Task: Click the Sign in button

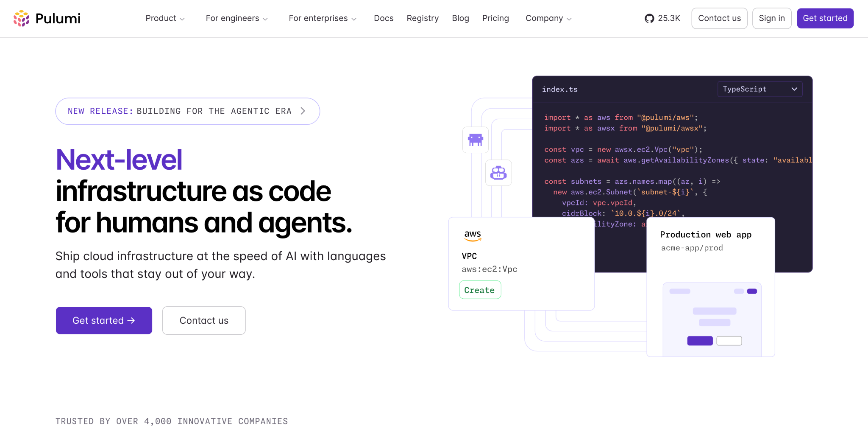Action: [772, 18]
